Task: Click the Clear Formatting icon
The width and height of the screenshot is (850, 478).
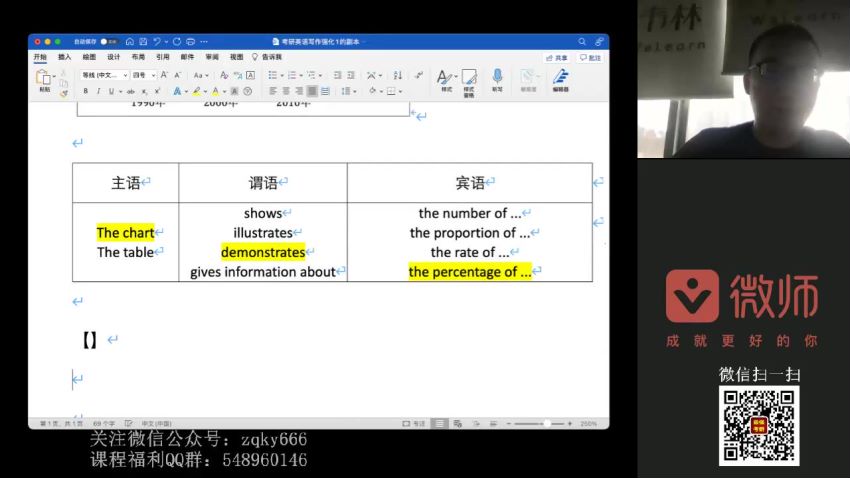Action: click(x=224, y=75)
